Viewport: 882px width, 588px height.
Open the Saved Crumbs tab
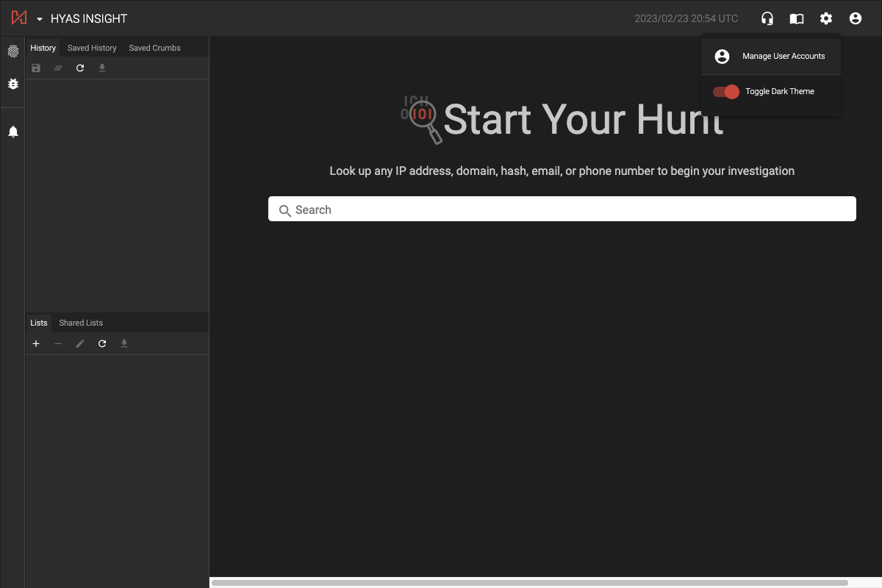click(x=154, y=47)
